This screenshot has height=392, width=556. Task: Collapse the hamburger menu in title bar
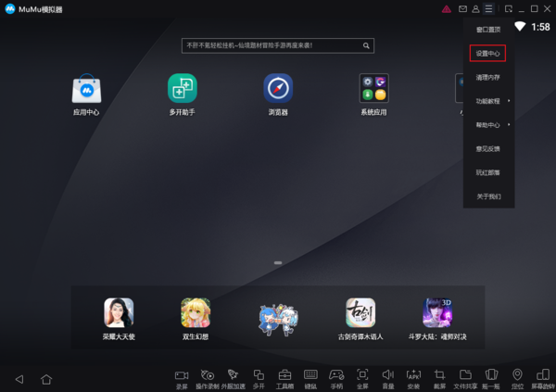point(488,8)
